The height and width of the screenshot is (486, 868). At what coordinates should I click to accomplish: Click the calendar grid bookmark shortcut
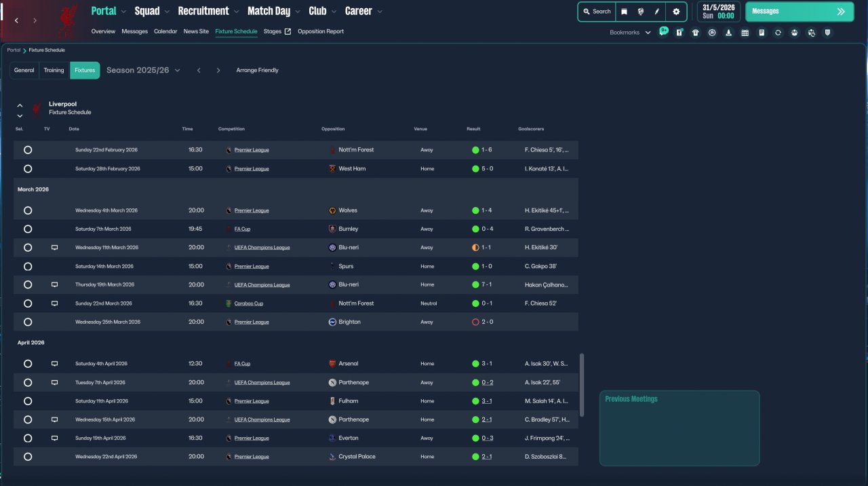coord(745,33)
